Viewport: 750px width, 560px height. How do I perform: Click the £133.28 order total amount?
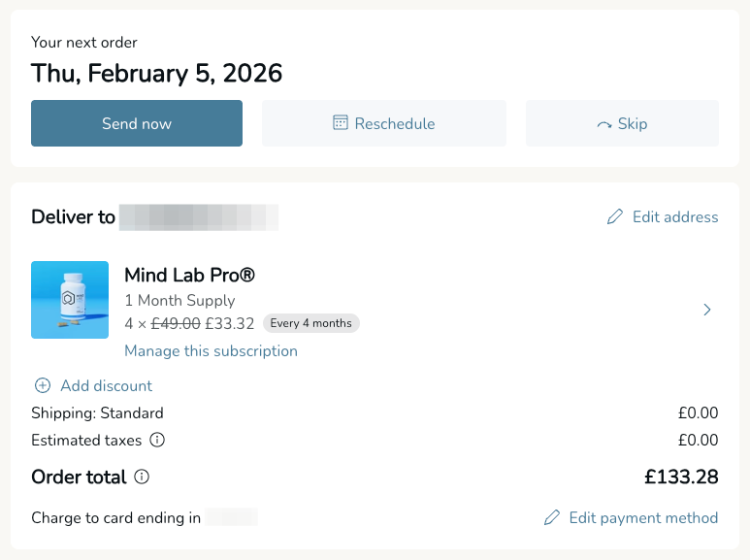click(681, 477)
